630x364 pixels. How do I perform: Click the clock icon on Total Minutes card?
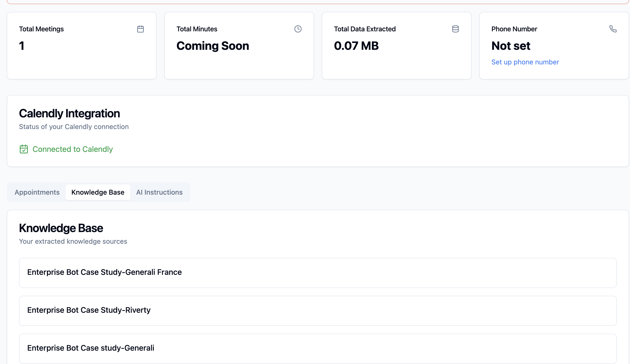pyautogui.click(x=298, y=29)
